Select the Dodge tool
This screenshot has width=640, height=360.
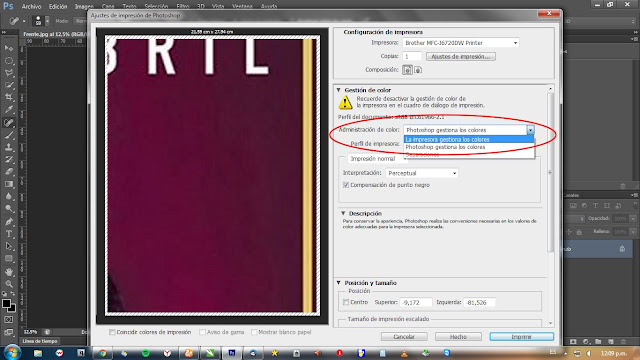tap(9, 209)
